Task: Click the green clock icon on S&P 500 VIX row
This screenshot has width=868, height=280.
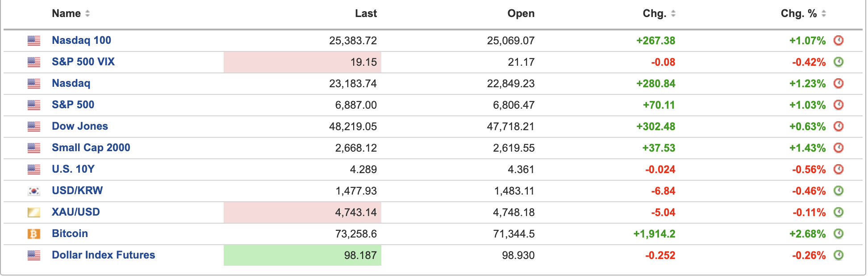Action: point(839,62)
